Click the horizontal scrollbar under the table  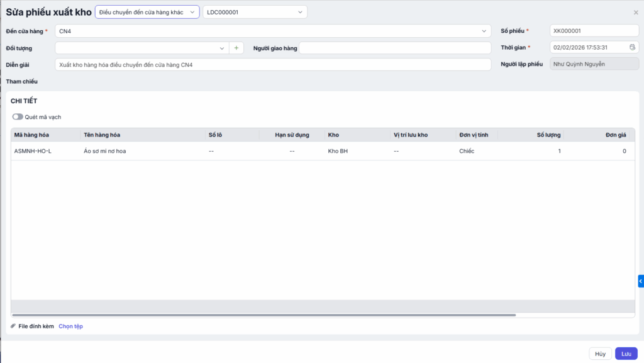(x=264, y=315)
